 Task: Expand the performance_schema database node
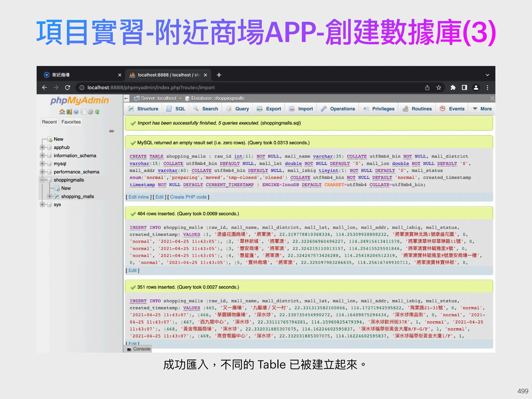click(x=42, y=172)
